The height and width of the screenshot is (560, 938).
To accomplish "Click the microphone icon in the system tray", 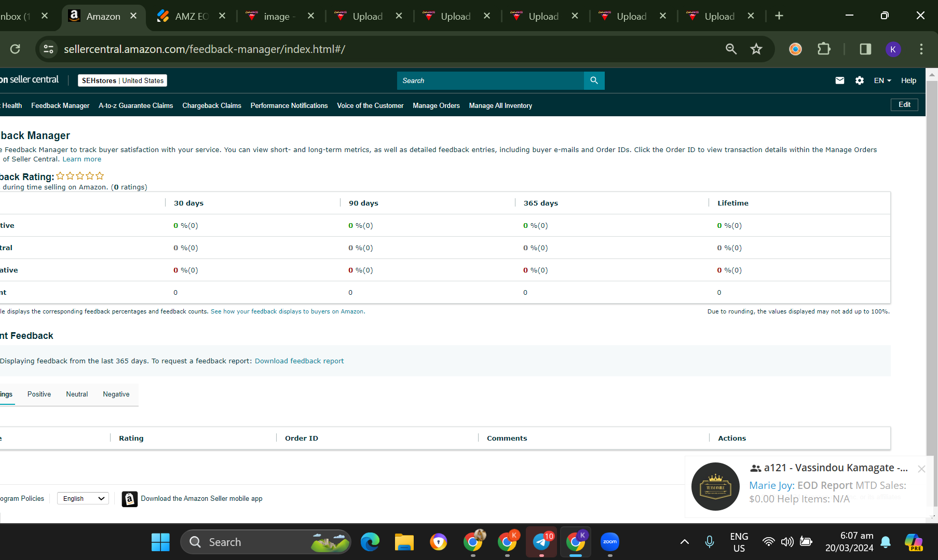I will (x=710, y=542).
